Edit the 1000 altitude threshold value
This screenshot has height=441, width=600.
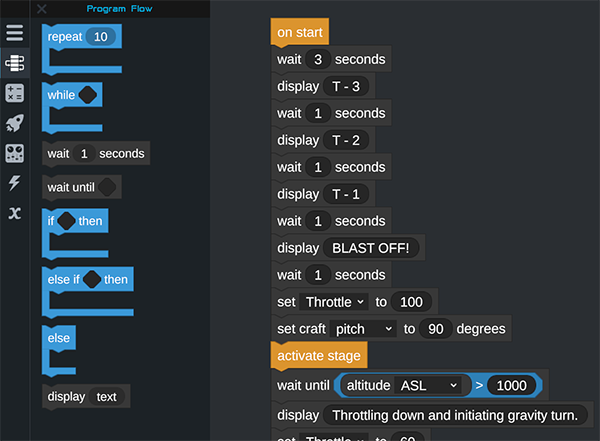click(x=510, y=385)
